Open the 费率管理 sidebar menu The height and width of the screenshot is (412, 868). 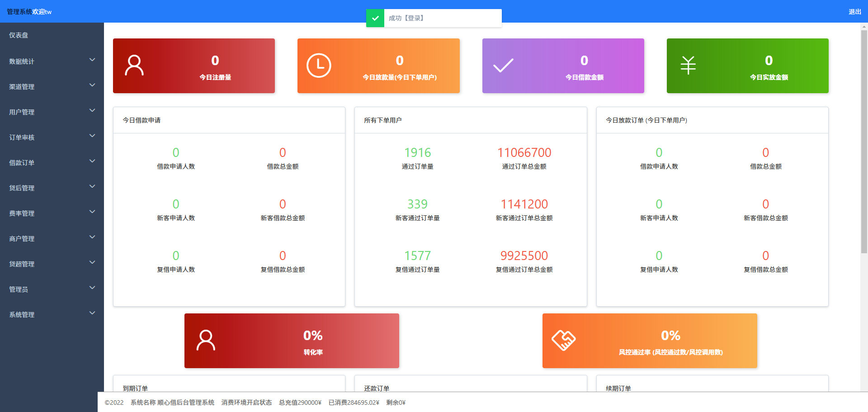point(52,213)
